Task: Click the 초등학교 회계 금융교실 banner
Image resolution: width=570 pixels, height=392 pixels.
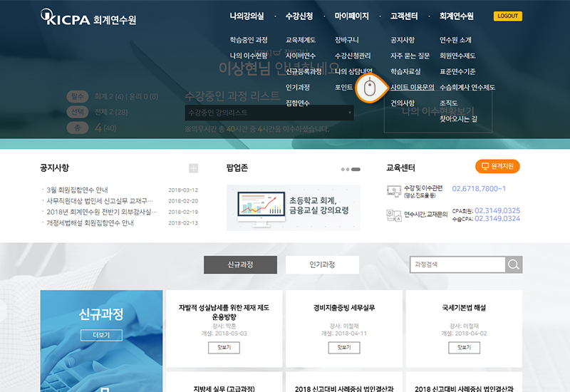Action: tap(294, 207)
